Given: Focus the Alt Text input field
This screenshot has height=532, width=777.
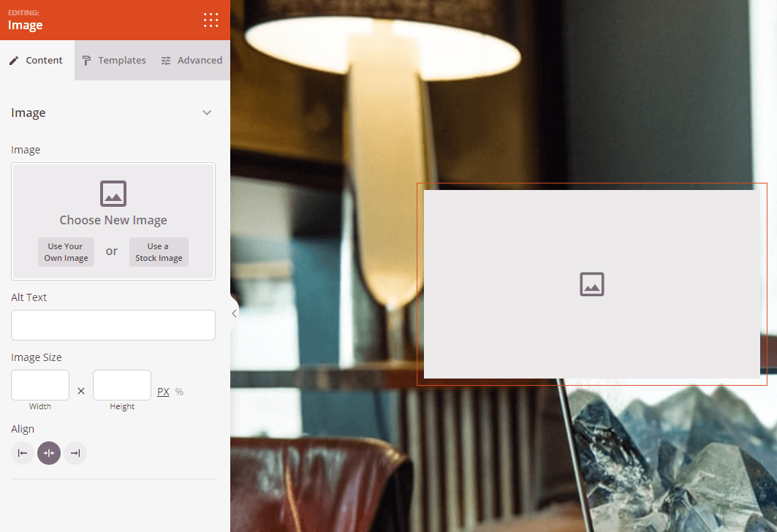Looking at the screenshot, I should (x=113, y=325).
